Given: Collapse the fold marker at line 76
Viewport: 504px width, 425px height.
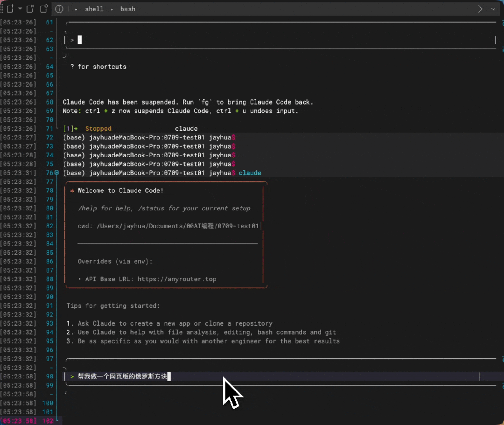Looking at the screenshot, I should pyautogui.click(x=56, y=173).
